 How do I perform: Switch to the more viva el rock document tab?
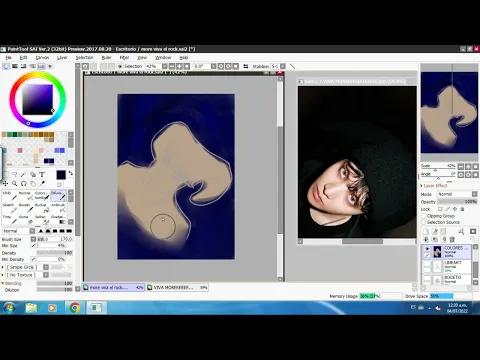pos(113,287)
